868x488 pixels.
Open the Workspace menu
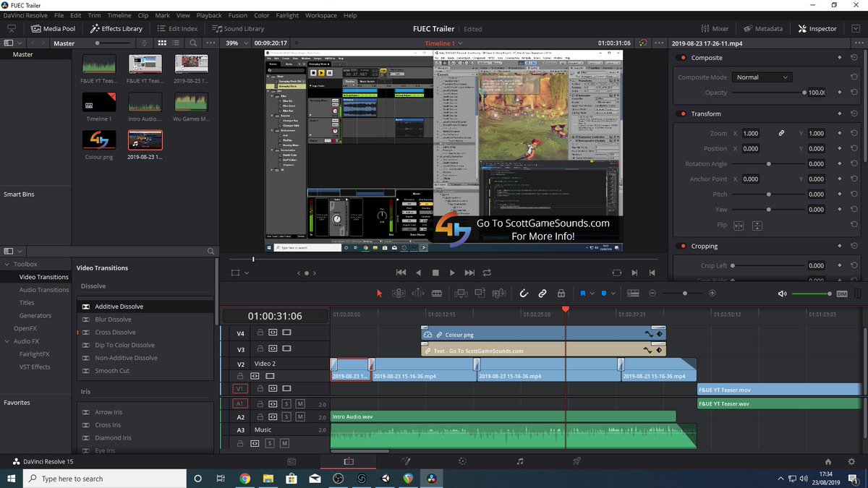tap(321, 15)
